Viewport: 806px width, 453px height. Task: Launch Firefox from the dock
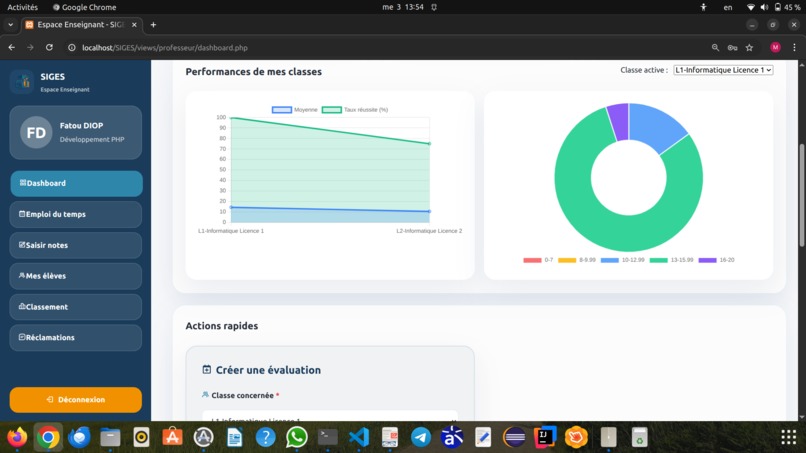point(17,438)
